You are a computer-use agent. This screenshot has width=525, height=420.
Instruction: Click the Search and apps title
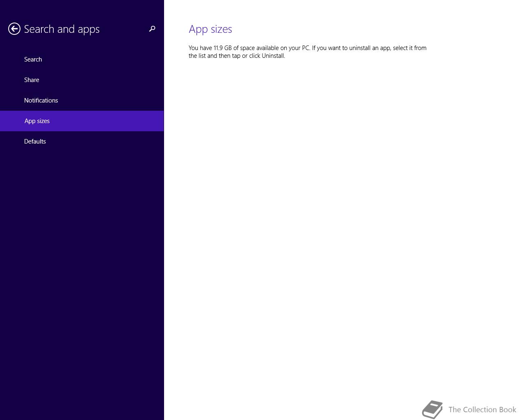62,29
